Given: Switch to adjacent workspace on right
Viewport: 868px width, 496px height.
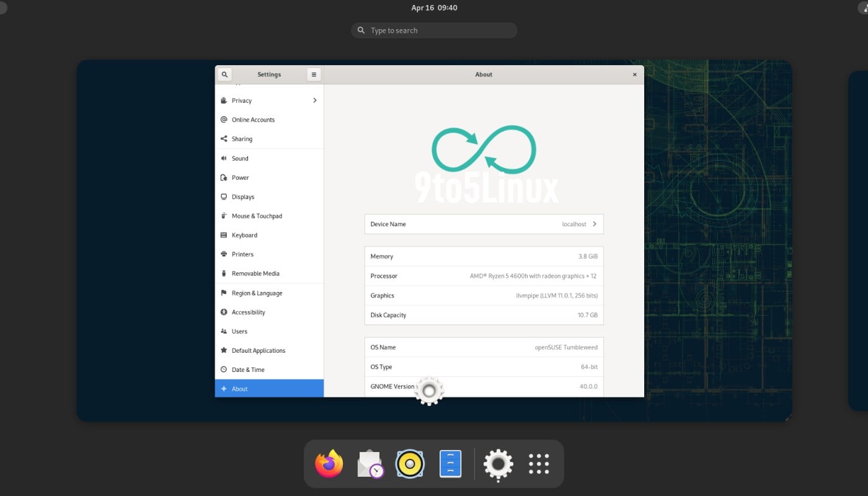Looking at the screenshot, I should pyautogui.click(x=858, y=241).
